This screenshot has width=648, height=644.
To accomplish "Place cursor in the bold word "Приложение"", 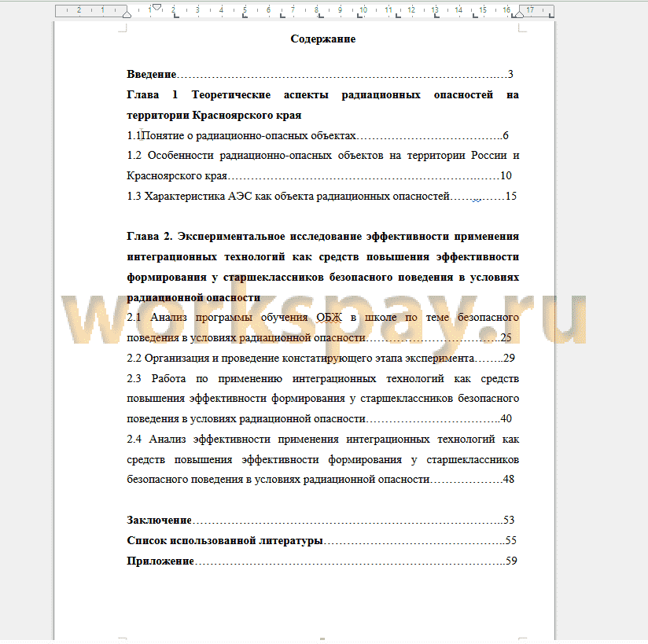I will 160,561.
